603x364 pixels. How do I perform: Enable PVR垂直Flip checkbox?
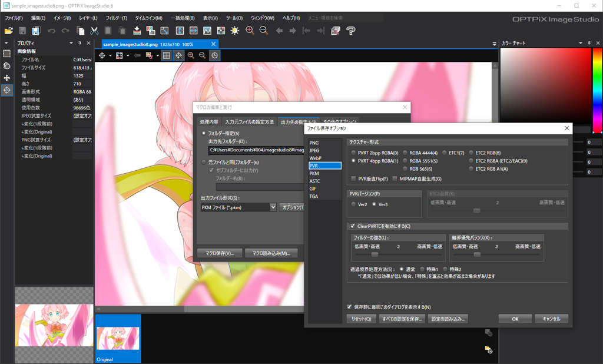[353, 178]
